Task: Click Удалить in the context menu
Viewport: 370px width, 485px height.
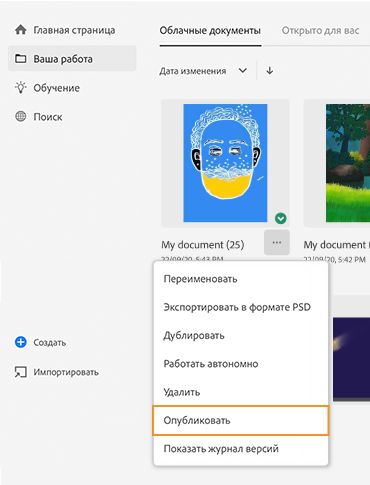Action: click(241, 392)
